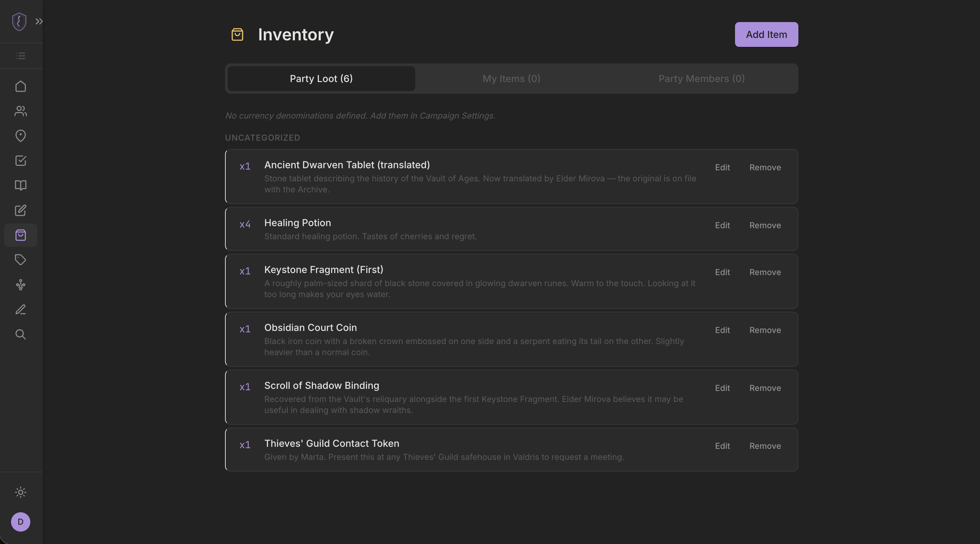The height and width of the screenshot is (544, 980).
Task: Edit Scroll of Shadow Binding
Action: coord(722,388)
